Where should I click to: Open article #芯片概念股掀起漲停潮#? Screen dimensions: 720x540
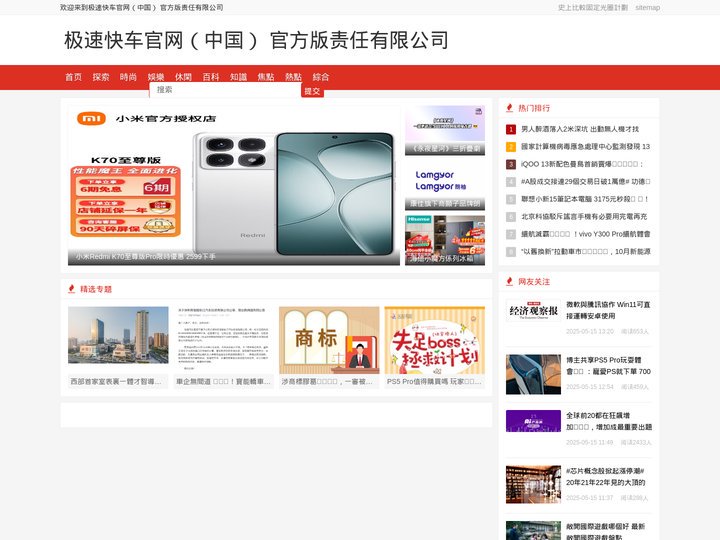605,477
